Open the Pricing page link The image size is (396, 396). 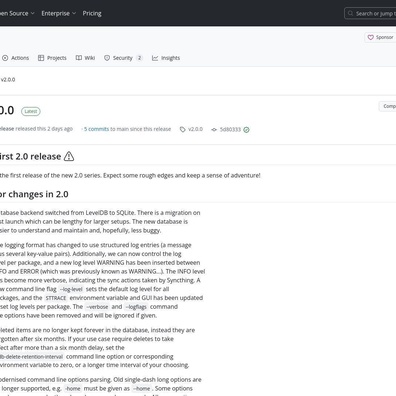click(92, 13)
